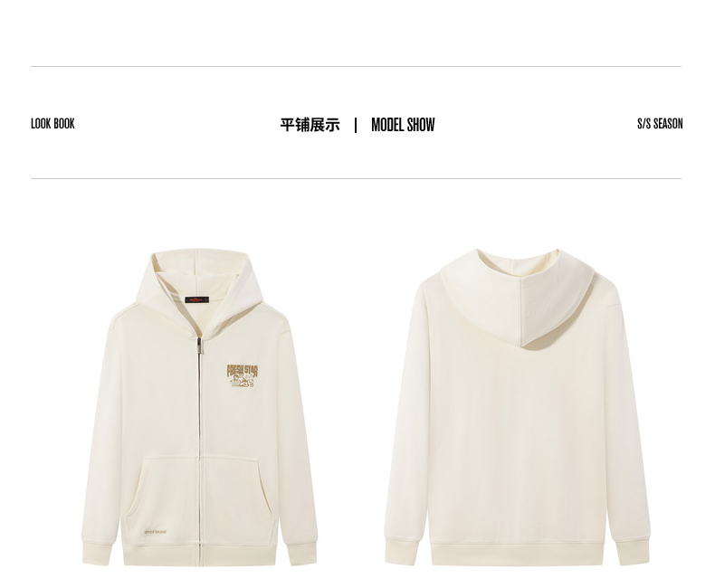Click the cartoon graphic under FRESH STAR
The height and width of the screenshot is (588, 715).
point(243,383)
